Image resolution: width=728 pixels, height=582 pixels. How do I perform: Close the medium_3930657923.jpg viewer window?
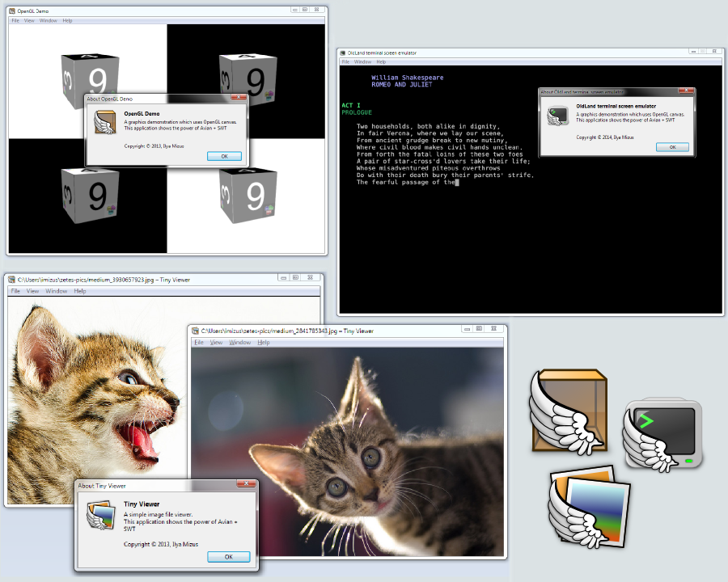pos(310,277)
